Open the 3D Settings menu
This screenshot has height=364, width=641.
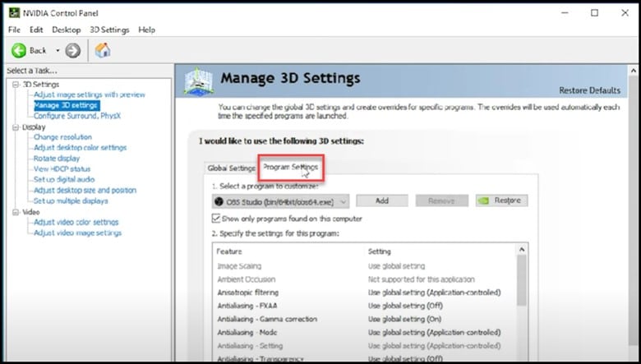(x=109, y=30)
